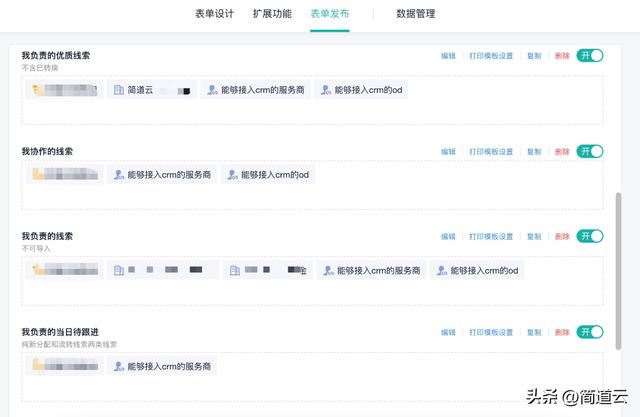Click 复制 for 我负责的优质线索
The height and width of the screenshot is (417, 640).
(x=534, y=56)
